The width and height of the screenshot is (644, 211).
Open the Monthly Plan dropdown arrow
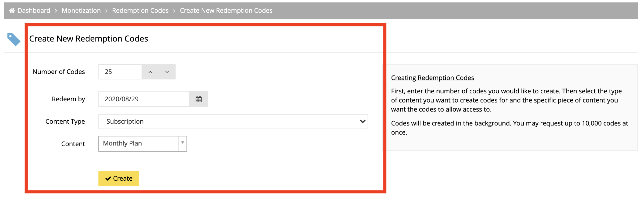(183, 143)
